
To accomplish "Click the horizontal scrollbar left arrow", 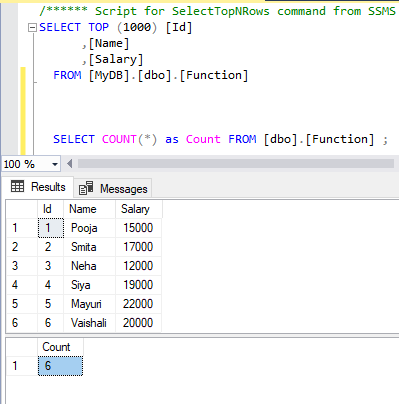I will pyautogui.click(x=69, y=164).
